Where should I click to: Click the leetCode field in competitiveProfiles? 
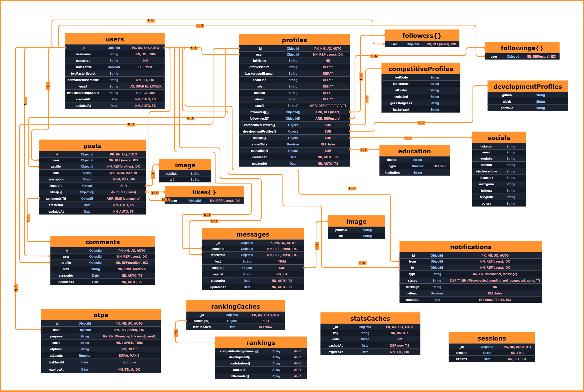(x=420, y=77)
